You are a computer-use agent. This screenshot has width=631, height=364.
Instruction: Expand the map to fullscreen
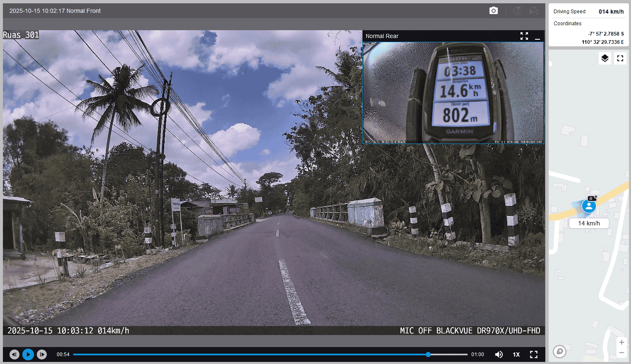point(620,58)
